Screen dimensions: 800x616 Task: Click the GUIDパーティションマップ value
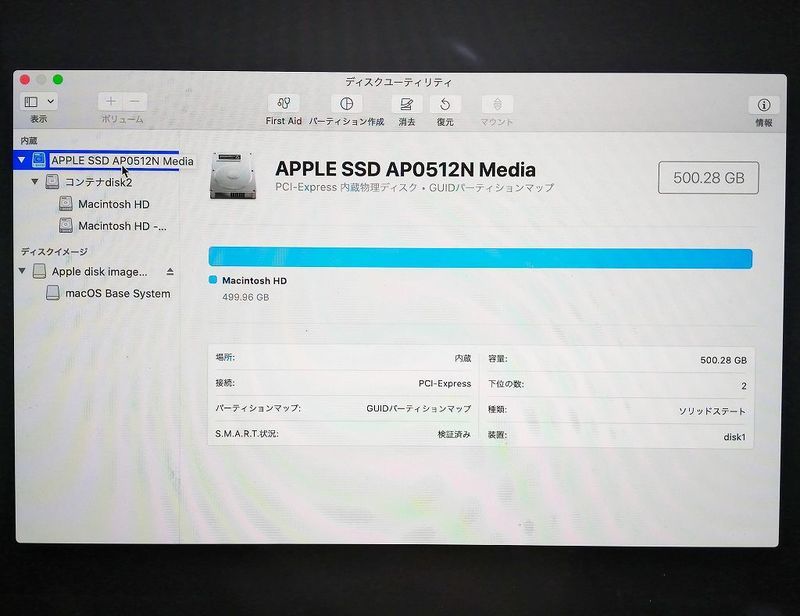tap(418, 409)
